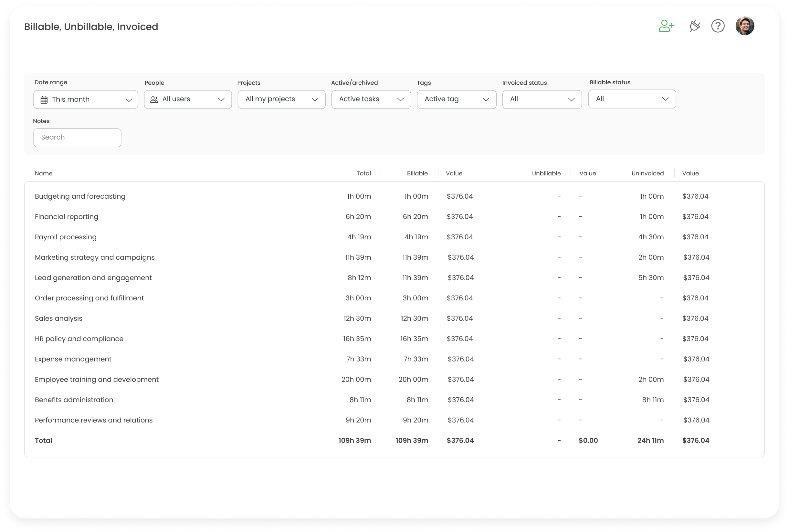Click the help question mark icon
This screenshot has width=789, height=532.
tap(718, 26)
